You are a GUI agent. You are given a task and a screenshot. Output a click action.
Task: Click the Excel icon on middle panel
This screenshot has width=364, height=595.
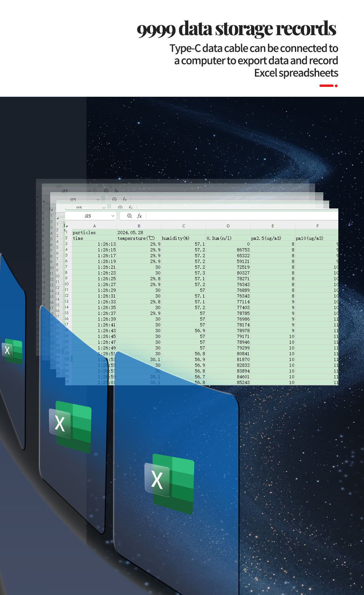pyautogui.click(x=70, y=426)
